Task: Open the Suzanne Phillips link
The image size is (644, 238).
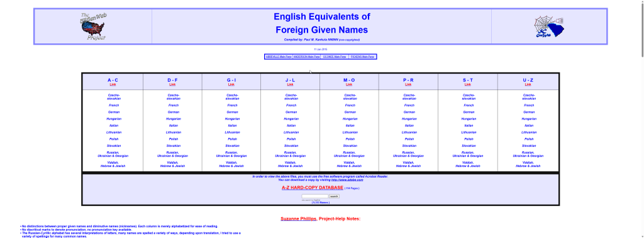Action: (299, 218)
